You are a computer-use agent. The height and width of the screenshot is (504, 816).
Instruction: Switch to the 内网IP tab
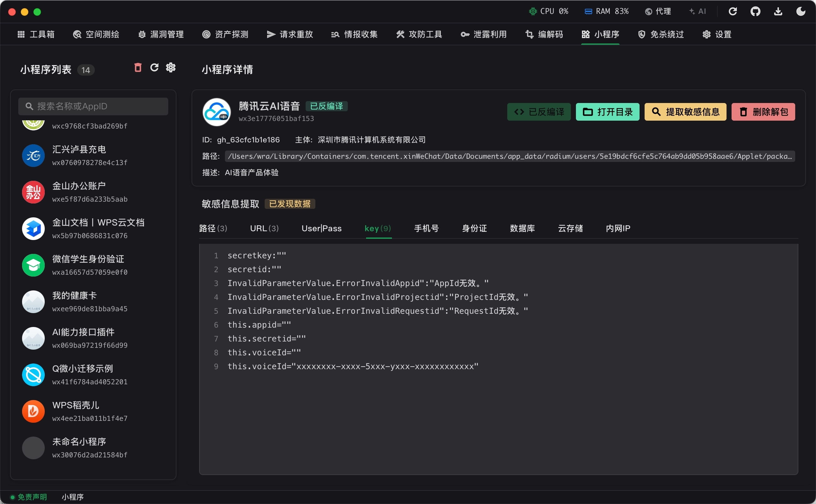pos(618,228)
